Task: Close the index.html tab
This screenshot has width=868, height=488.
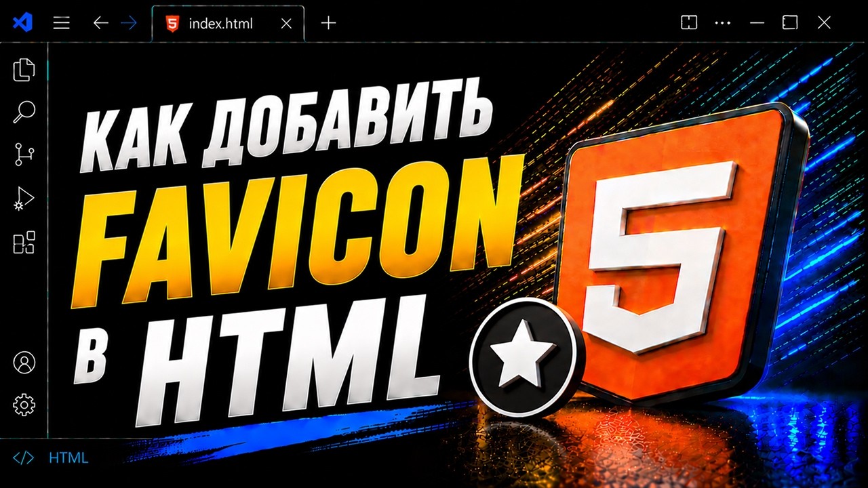Action: point(286,23)
